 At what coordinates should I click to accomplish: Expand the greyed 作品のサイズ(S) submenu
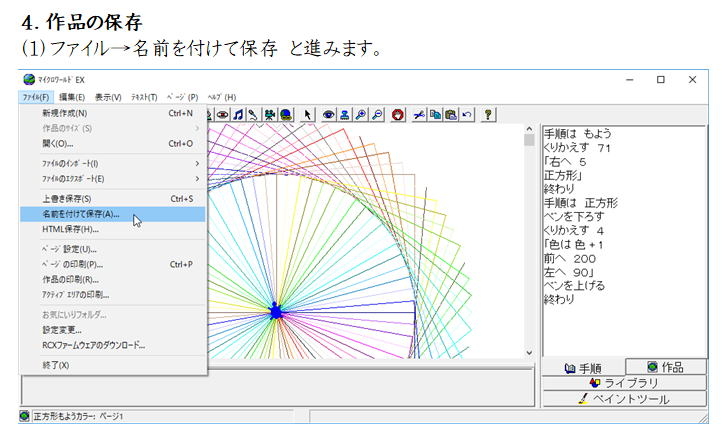[x=113, y=129]
